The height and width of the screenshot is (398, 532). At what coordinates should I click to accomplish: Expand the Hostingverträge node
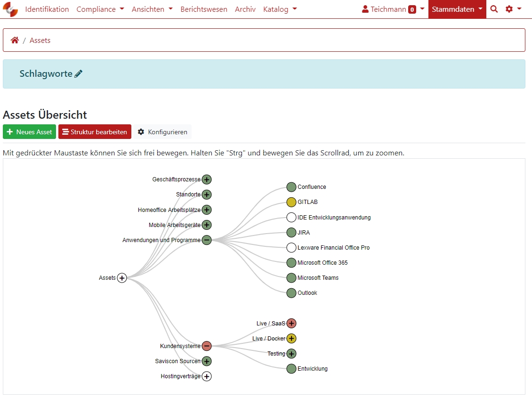click(x=207, y=376)
